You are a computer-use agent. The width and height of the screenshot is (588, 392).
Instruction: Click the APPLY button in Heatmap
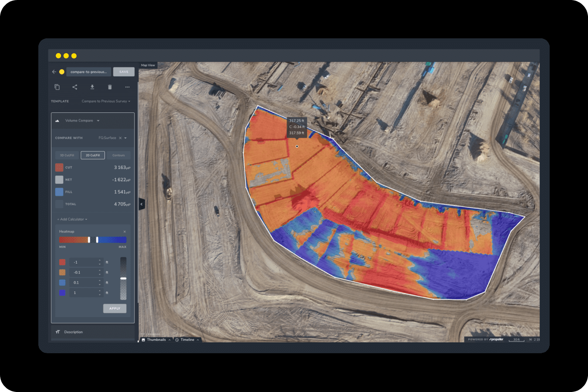coord(115,308)
